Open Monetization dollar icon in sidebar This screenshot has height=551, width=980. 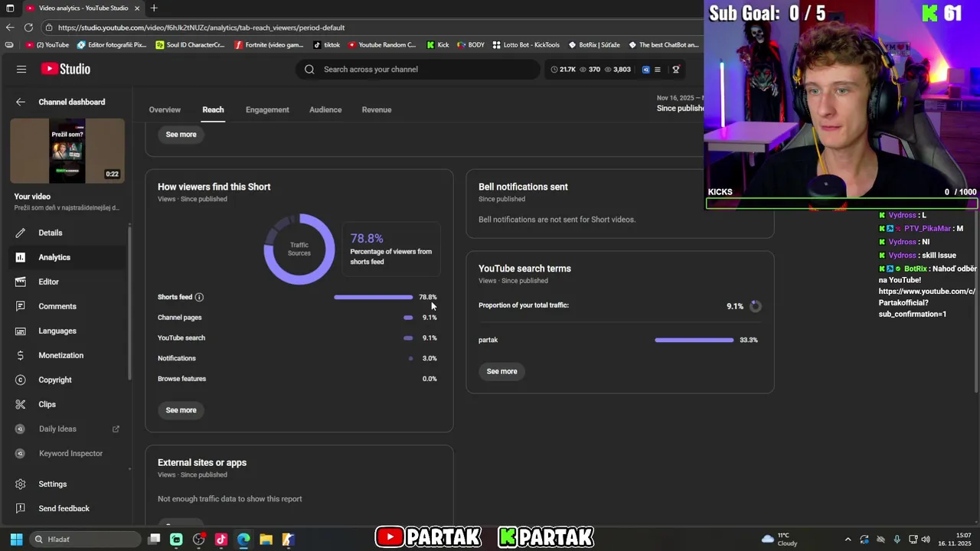[21, 355]
